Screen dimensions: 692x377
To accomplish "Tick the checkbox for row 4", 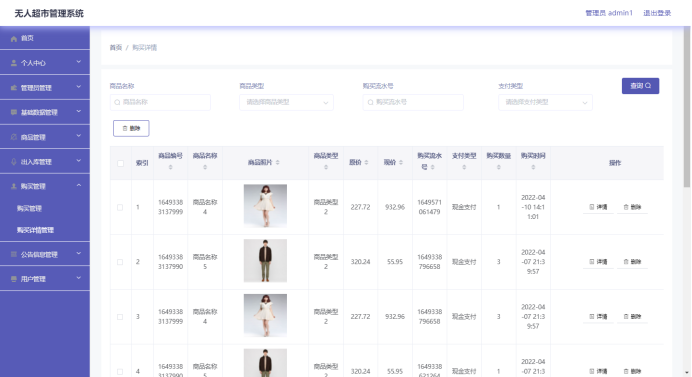I will (120, 372).
